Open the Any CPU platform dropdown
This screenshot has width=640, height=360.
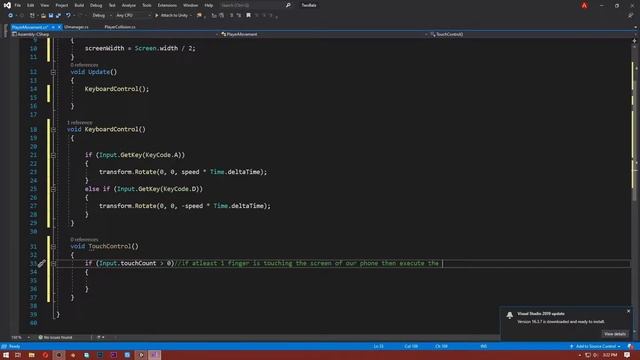133,16
